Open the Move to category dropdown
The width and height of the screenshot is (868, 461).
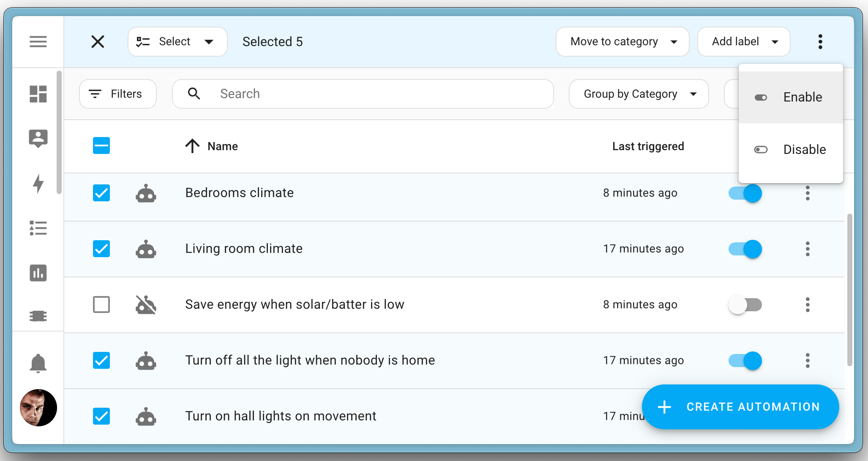point(622,41)
